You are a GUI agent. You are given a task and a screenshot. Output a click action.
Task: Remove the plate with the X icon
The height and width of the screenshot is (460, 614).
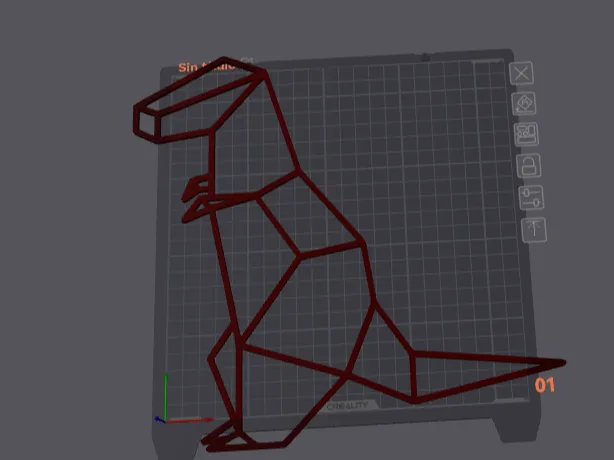click(x=522, y=73)
